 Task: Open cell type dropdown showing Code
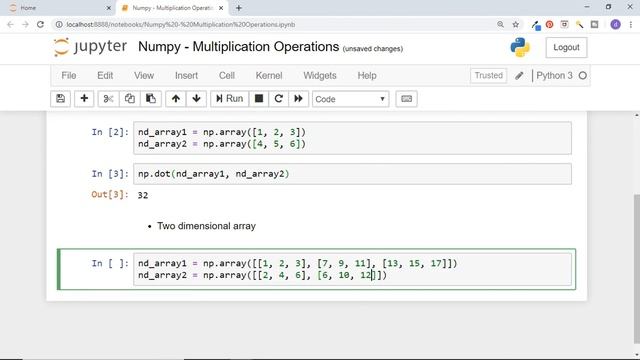tap(350, 99)
